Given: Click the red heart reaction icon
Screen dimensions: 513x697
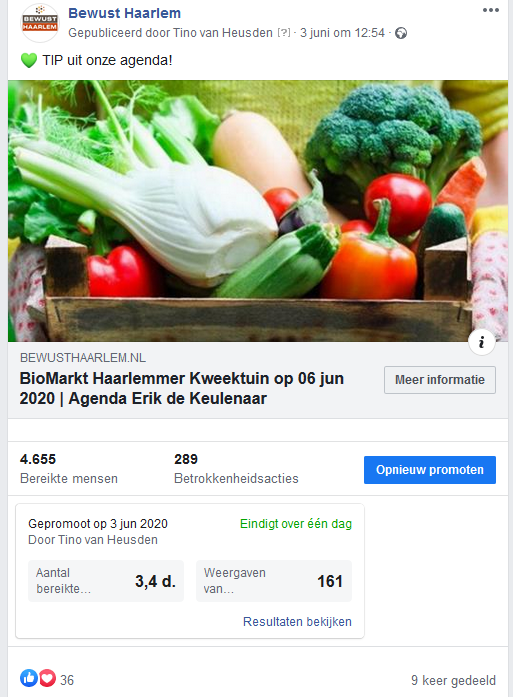Looking at the screenshot, I should click(x=47, y=678).
